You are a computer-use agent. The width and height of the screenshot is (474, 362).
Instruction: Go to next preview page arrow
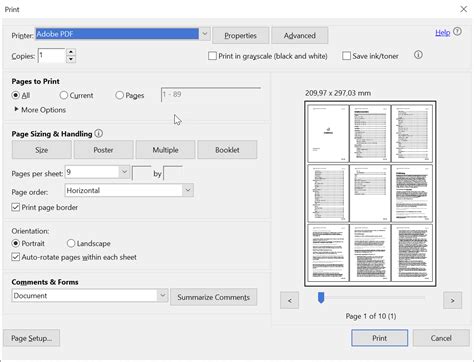(x=452, y=300)
